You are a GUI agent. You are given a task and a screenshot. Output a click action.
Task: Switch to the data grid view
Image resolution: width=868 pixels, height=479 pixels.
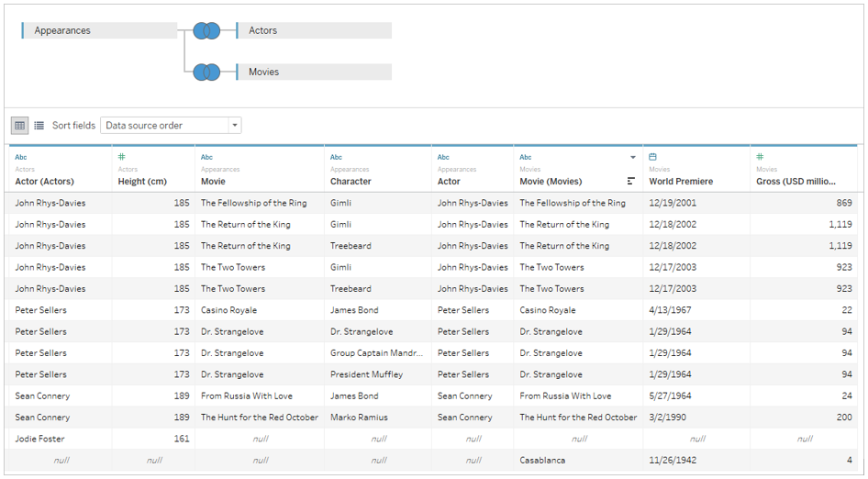click(x=20, y=125)
